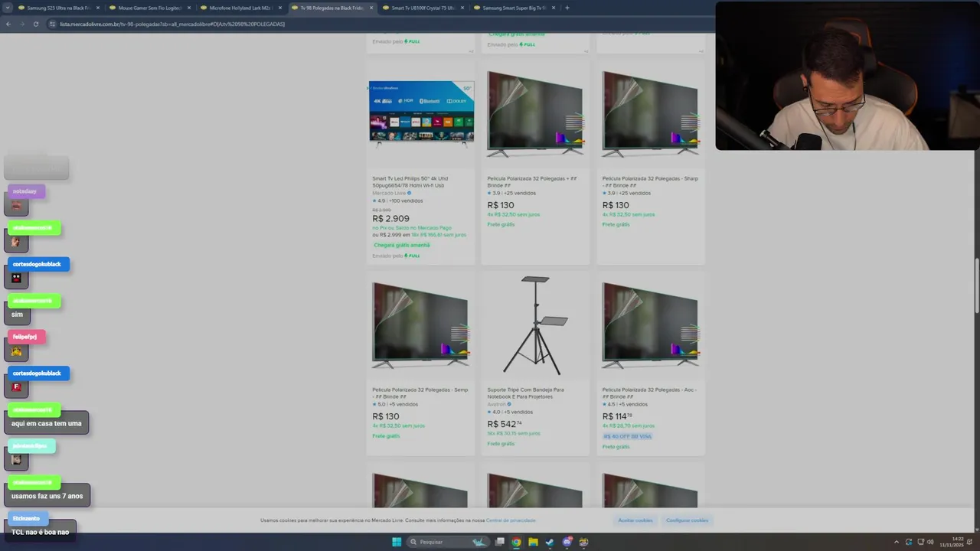Open Task View from the taskbar
Viewport: 980px width, 551px height.
point(499,542)
